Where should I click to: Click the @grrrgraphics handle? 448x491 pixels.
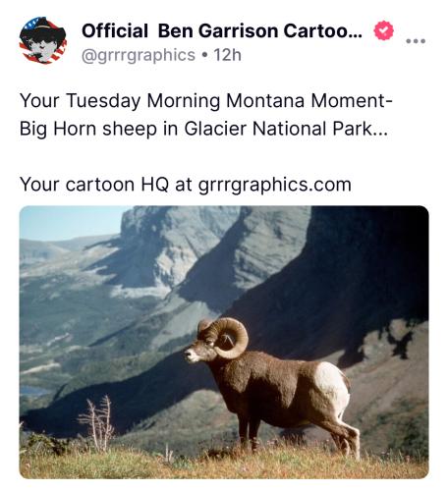139,55
